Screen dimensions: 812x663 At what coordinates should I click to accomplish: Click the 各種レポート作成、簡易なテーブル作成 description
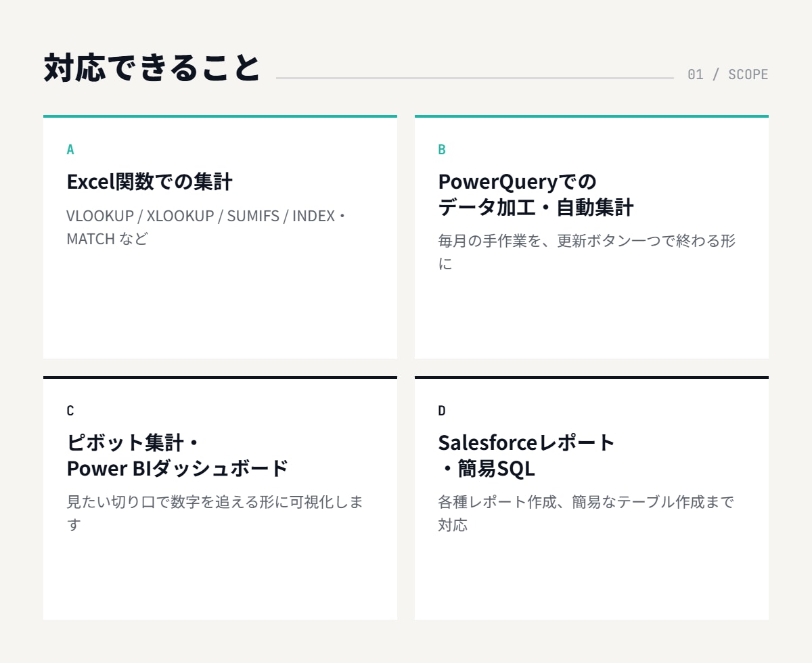586,513
